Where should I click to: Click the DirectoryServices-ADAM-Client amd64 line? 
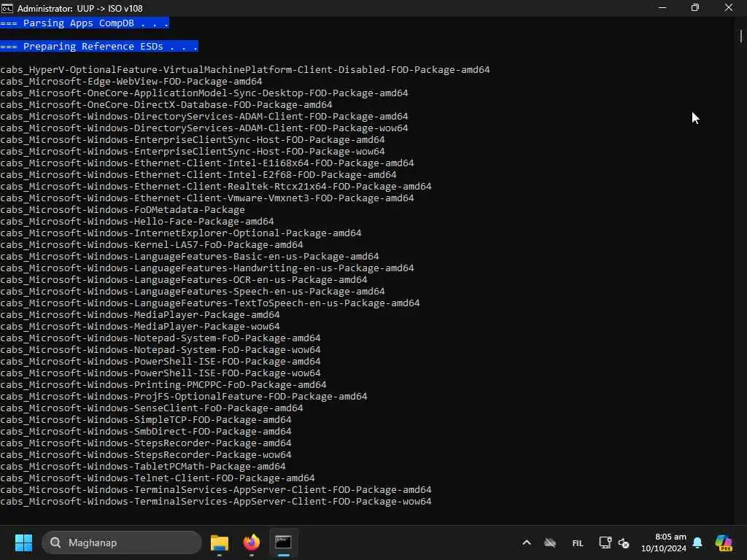click(x=204, y=116)
